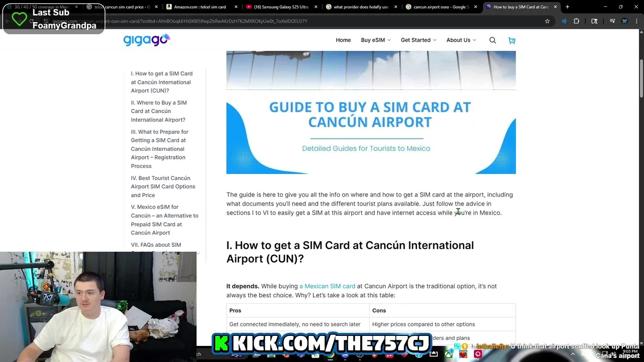Click the 'It depends.' bold text
Viewport: 644px width, 362px height.
[x=243, y=286]
